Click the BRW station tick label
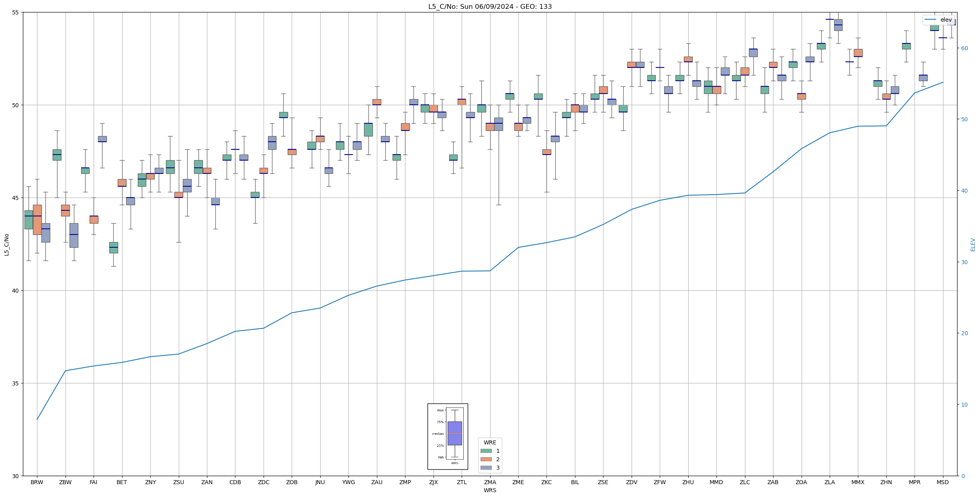Screen dimensions: 980x497 (37, 482)
